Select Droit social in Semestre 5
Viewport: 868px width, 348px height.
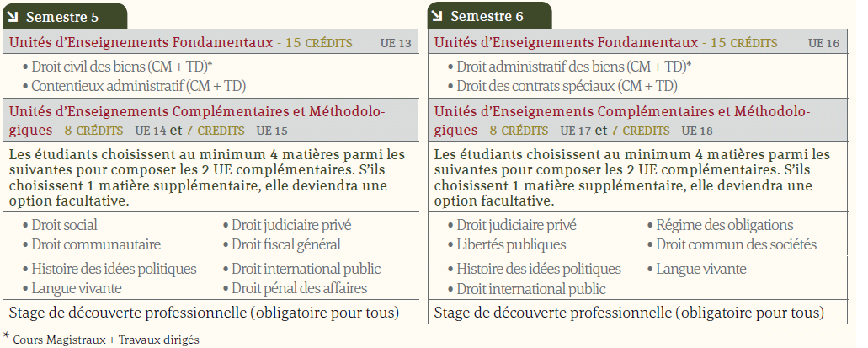[x=64, y=226]
